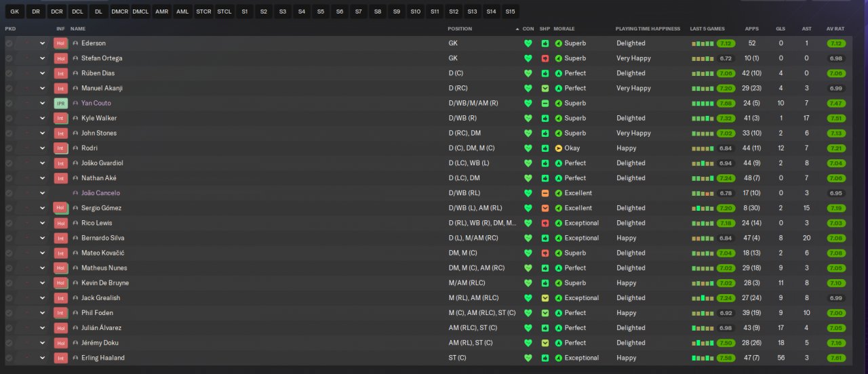Open the dropdown arrow on John Stones's row
The height and width of the screenshot is (374, 868).
[42, 133]
